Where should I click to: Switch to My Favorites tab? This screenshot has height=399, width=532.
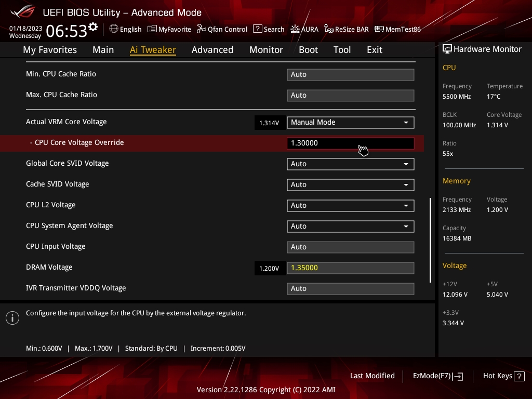point(50,50)
